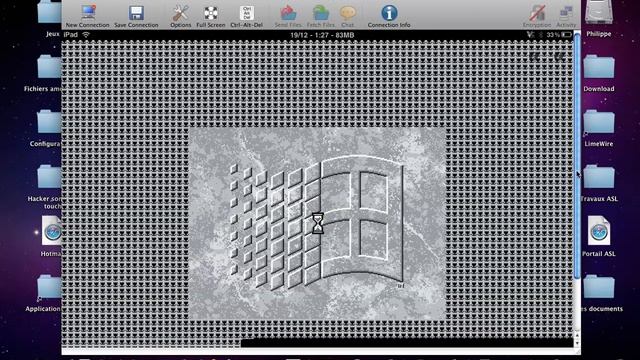Open a New Connection in the toolbar
Viewport: 640px width, 360px height.
(x=87, y=16)
